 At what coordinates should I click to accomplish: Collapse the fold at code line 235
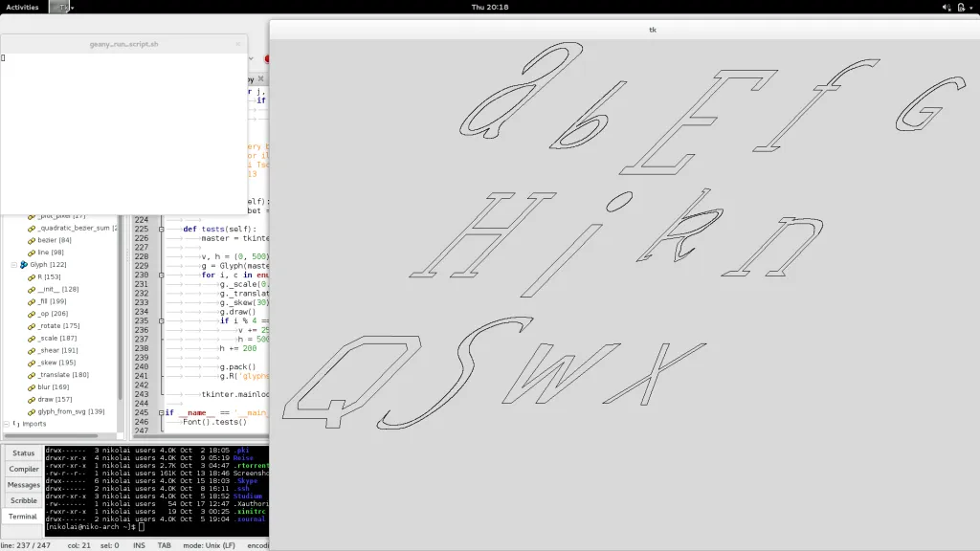pos(161,321)
